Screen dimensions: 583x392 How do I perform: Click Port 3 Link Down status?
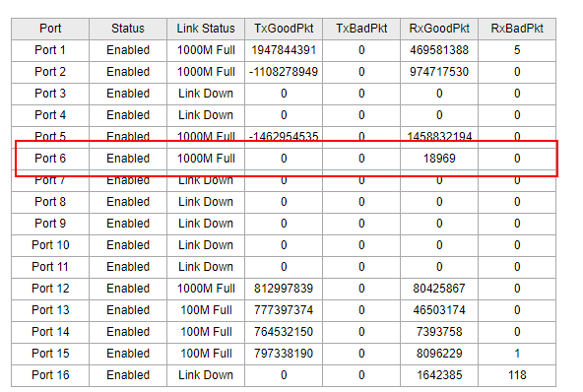coord(206,94)
